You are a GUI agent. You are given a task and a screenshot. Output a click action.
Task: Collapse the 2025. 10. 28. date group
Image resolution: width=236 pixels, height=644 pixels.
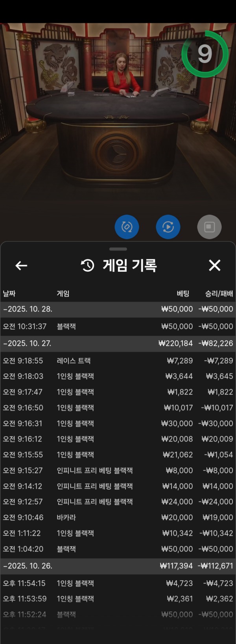tap(118, 309)
